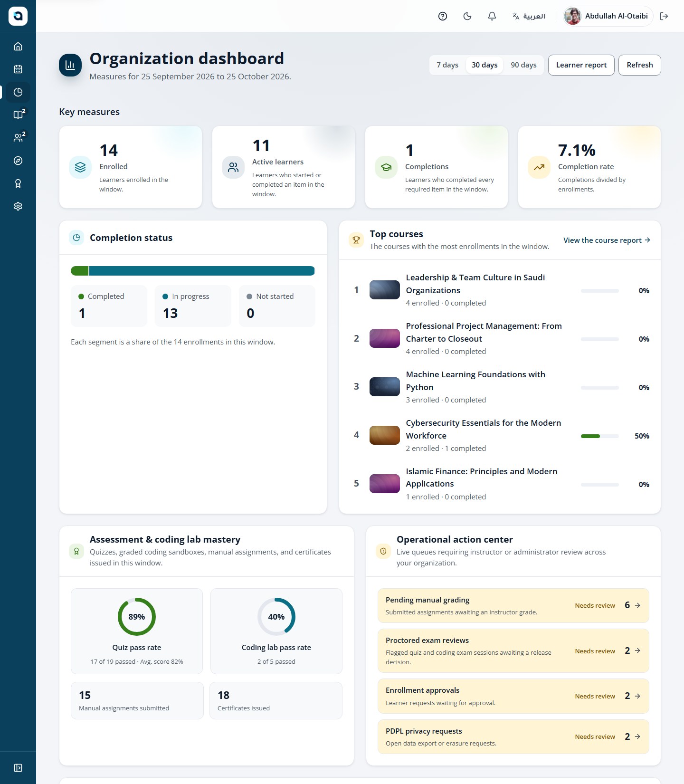Click the Completion rate trend icon
This screenshot has height=784, width=684.
pos(539,167)
